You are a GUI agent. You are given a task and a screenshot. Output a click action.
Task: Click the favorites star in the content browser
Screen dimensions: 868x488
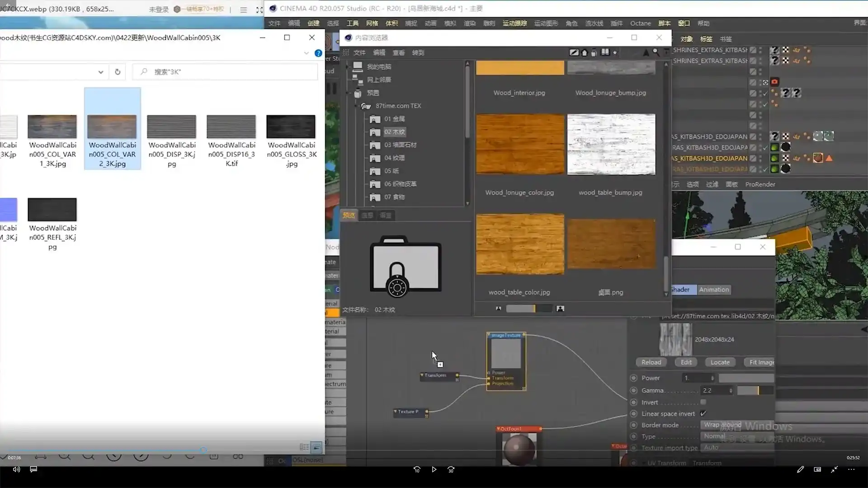(615, 53)
